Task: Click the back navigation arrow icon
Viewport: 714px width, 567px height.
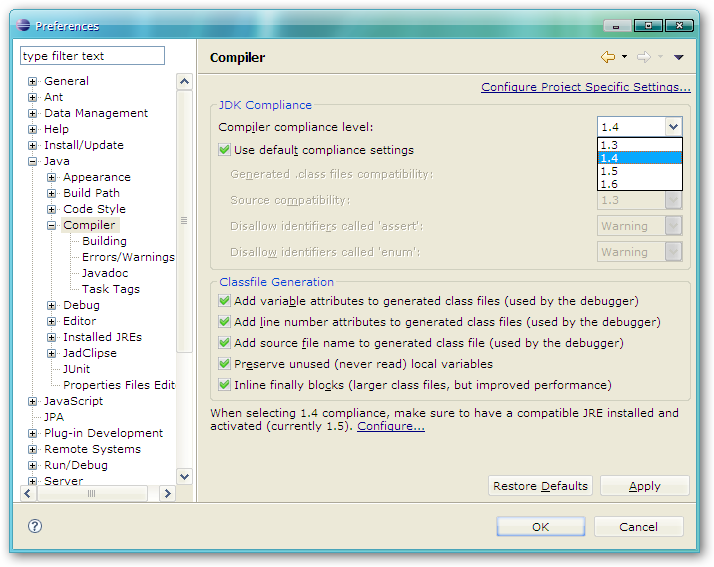Action: click(x=607, y=57)
